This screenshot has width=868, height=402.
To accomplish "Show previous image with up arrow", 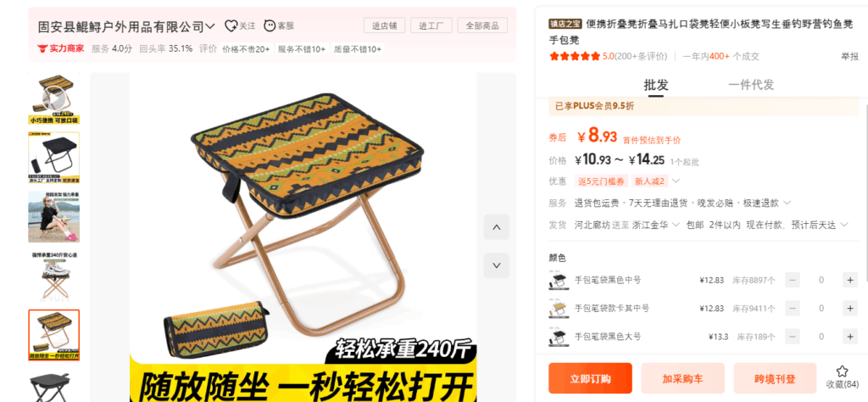I will 497,227.
